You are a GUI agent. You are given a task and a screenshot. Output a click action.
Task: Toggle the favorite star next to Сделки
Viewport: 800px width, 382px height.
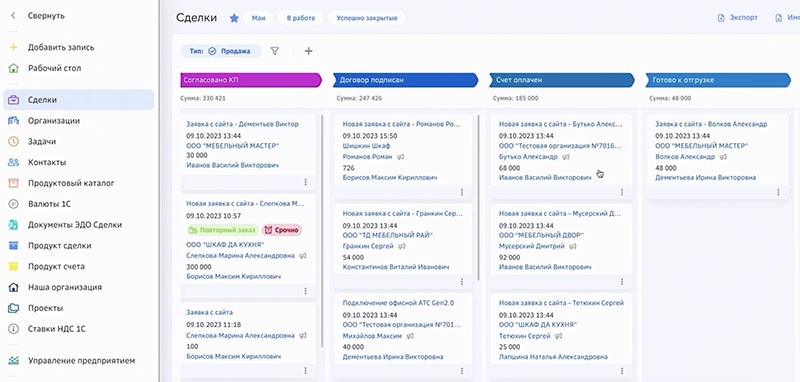[234, 18]
